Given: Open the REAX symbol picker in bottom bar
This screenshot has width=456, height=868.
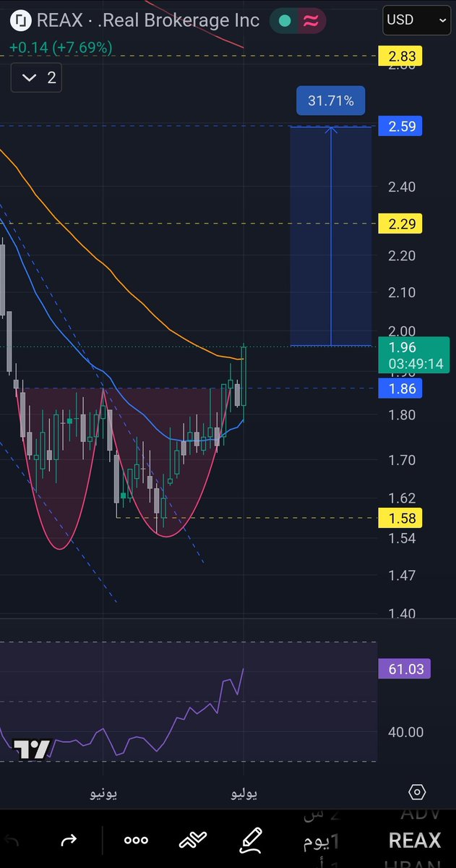Looking at the screenshot, I should pyautogui.click(x=415, y=841).
